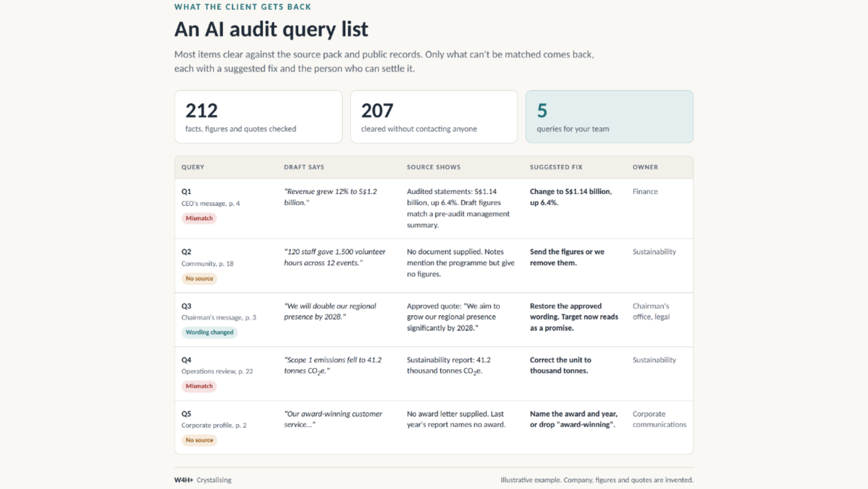This screenshot has height=489, width=868.
Task: Click the 'Community, p. 18' reference
Action: click(x=207, y=263)
